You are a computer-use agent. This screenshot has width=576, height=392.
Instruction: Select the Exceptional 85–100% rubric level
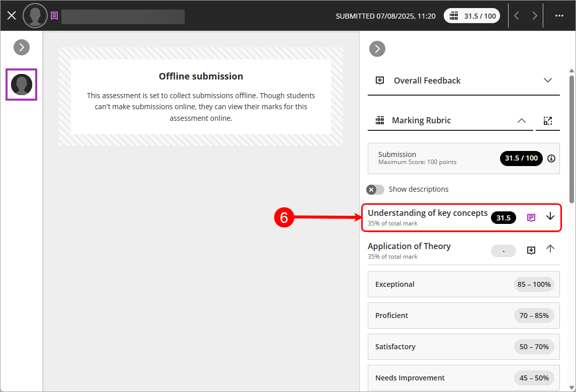point(463,284)
